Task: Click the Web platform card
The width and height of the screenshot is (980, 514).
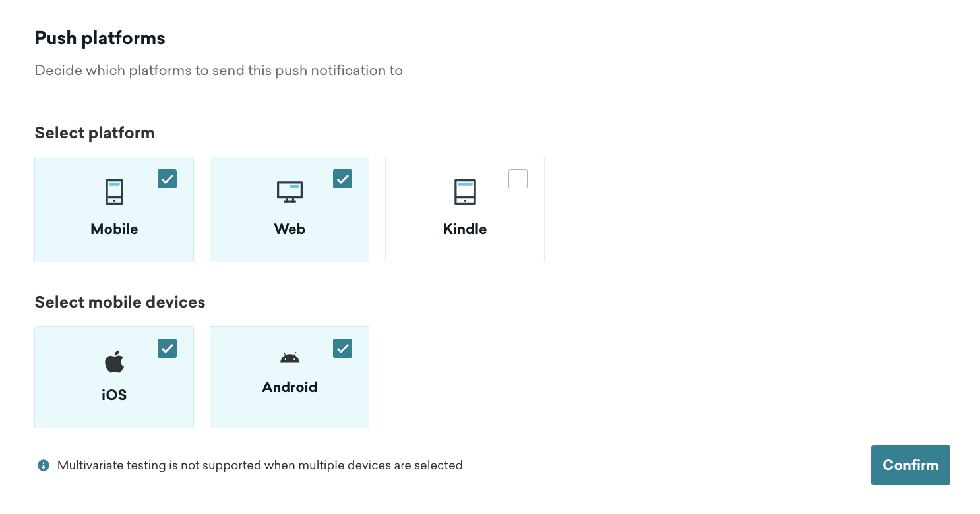Action: coord(290,210)
